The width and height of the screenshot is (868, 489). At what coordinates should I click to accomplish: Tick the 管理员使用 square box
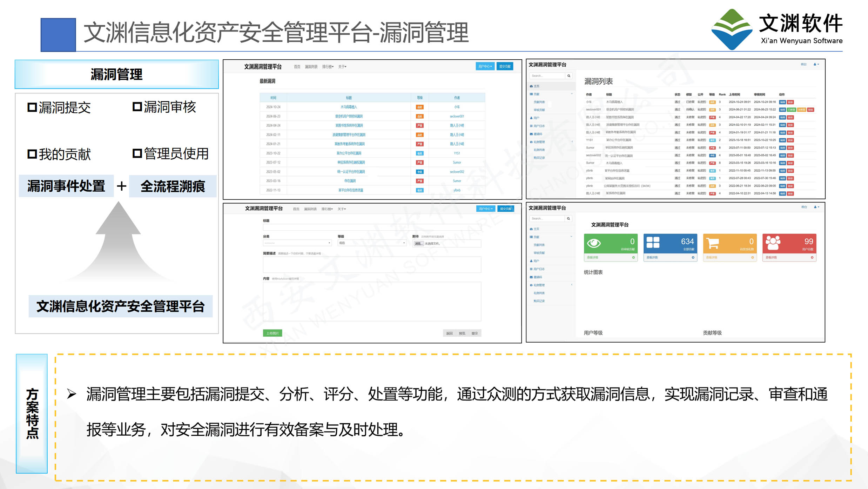tap(137, 153)
